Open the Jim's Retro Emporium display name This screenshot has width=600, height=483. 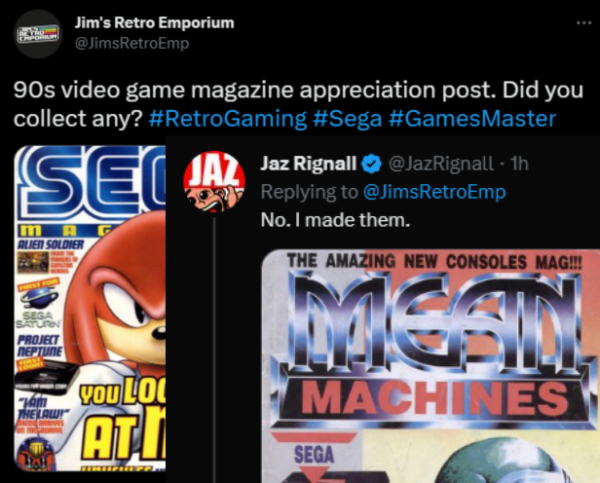(x=155, y=23)
